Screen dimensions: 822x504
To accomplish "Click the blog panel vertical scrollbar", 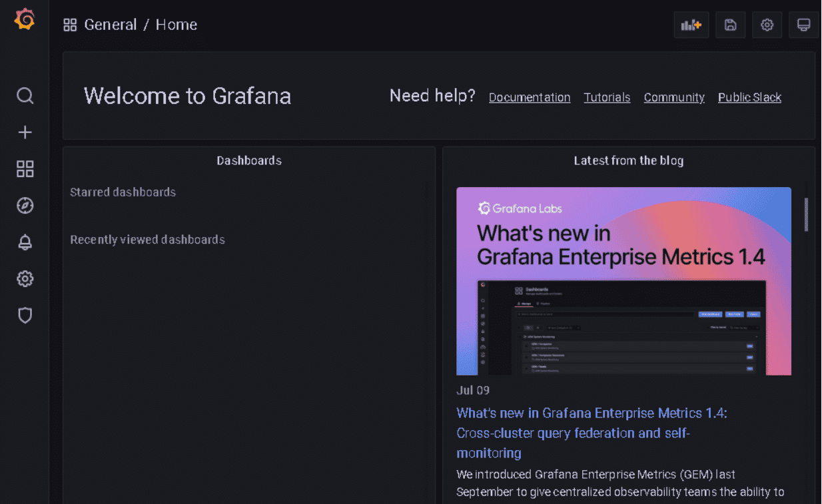I will click(x=806, y=214).
